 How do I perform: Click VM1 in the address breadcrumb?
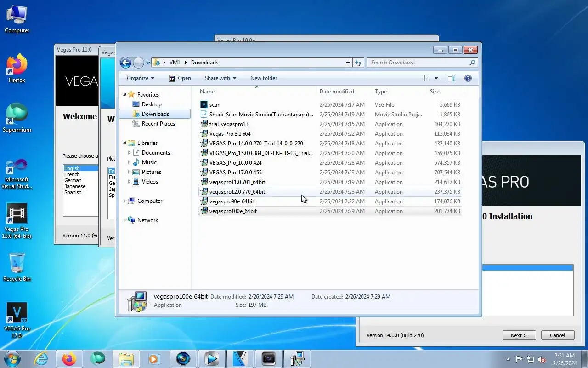[x=175, y=63]
